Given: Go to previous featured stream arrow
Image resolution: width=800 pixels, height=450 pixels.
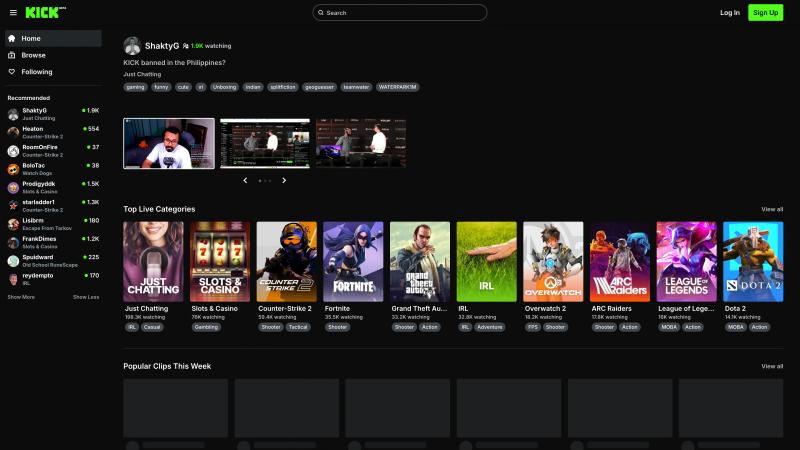Looking at the screenshot, I should tap(245, 181).
